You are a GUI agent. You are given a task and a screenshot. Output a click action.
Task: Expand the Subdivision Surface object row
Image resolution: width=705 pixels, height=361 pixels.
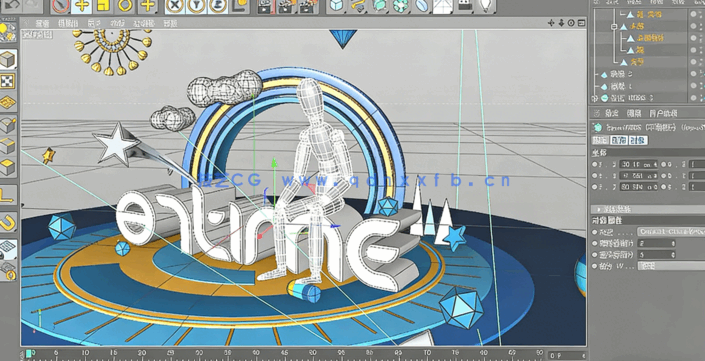point(595,98)
